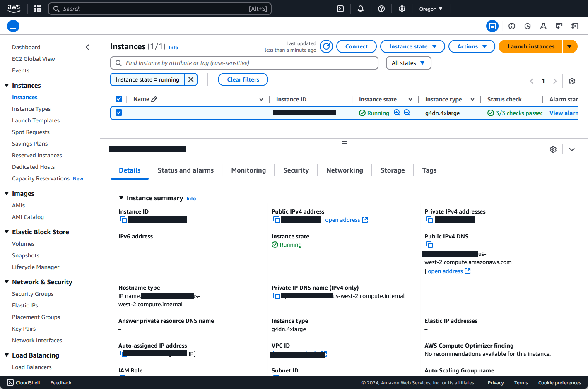Open Instance Types in sidebar
The image size is (588, 389).
[31, 109]
